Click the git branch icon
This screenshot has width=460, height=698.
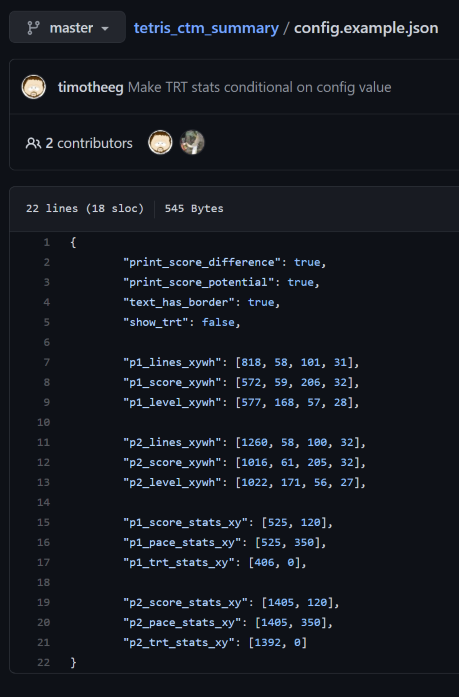pyautogui.click(x=33, y=28)
